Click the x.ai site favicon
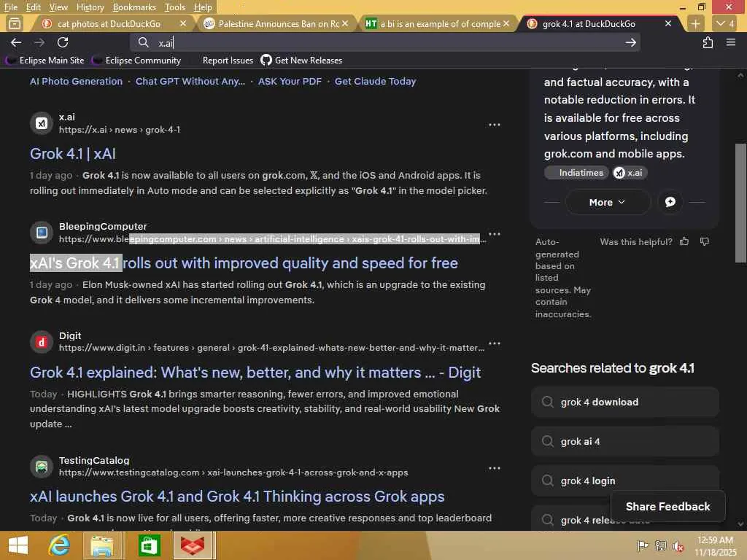This screenshot has width=747, height=560. click(42, 123)
